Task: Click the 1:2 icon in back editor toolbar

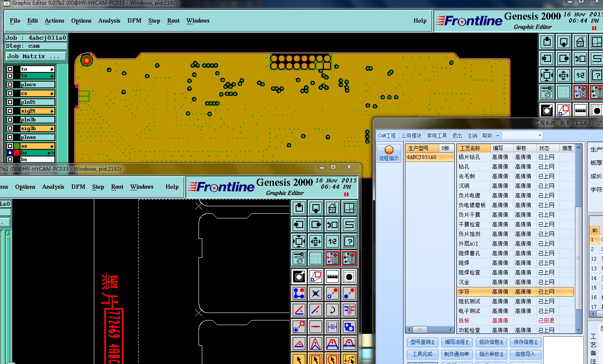Action: pyautogui.click(x=580, y=75)
